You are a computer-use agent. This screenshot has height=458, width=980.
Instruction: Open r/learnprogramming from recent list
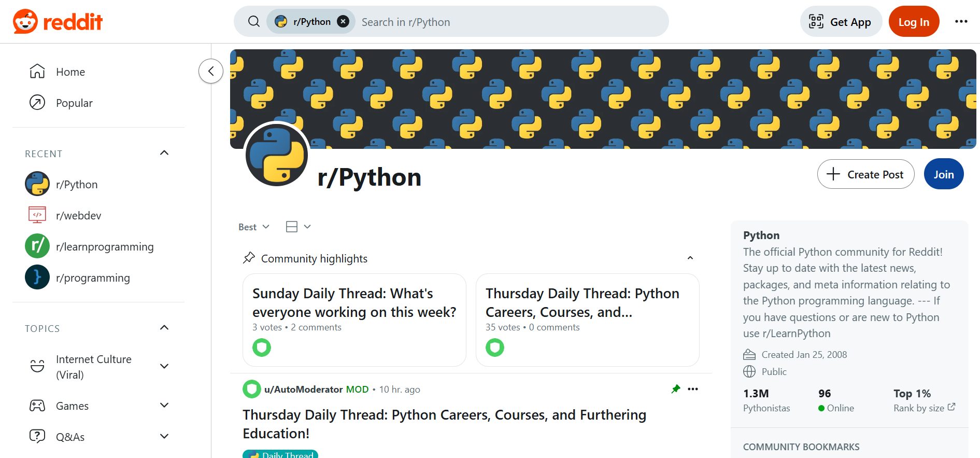[x=98, y=246]
